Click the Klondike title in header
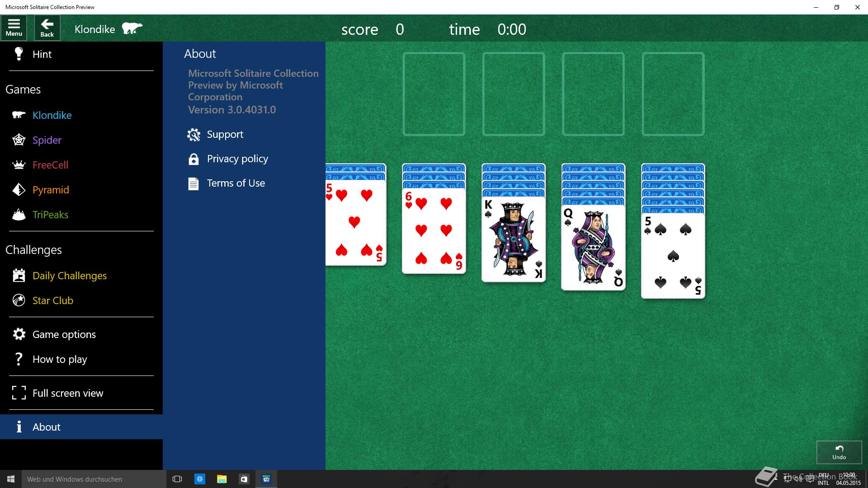Image resolution: width=868 pixels, height=488 pixels. [94, 29]
